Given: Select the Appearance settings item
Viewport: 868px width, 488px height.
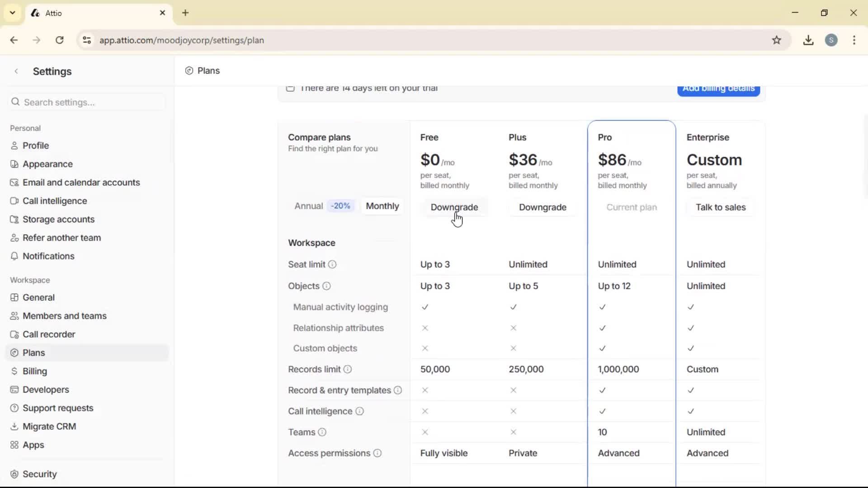Looking at the screenshot, I should coord(47,164).
